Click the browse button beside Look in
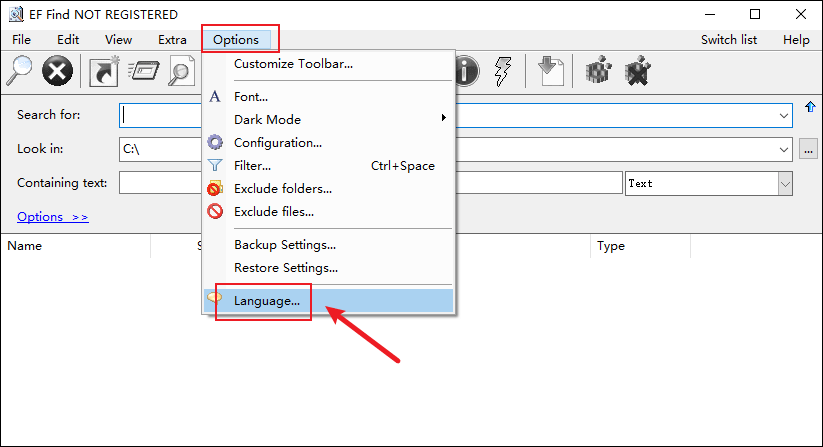Screen dimensions: 823x447 tap(809, 149)
